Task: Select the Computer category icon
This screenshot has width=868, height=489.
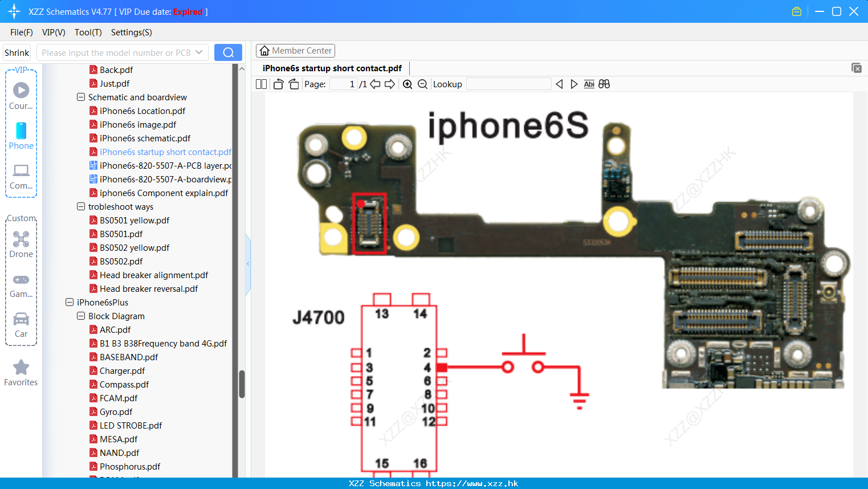Action: [x=21, y=170]
